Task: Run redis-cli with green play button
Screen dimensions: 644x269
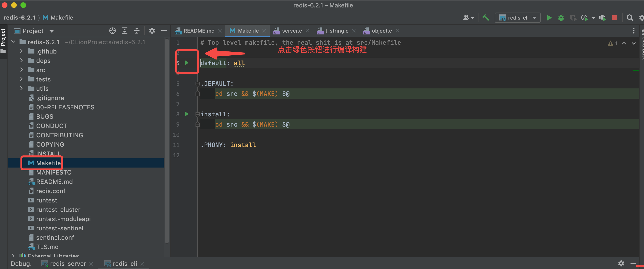Action: (x=549, y=18)
